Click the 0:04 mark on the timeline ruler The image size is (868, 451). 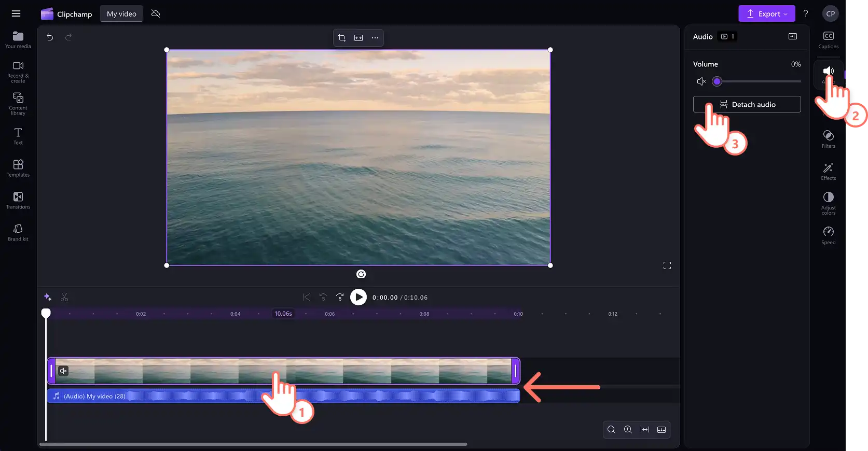[x=236, y=314]
